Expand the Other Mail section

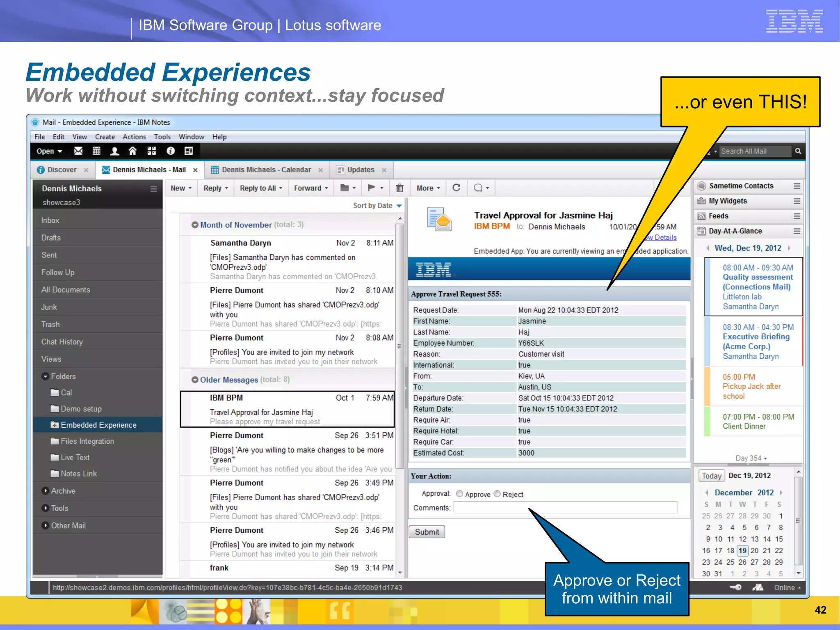pos(46,525)
